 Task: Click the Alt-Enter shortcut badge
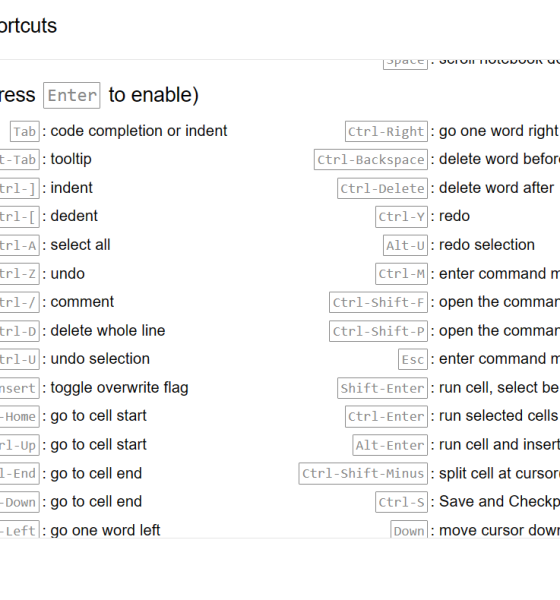point(390,445)
